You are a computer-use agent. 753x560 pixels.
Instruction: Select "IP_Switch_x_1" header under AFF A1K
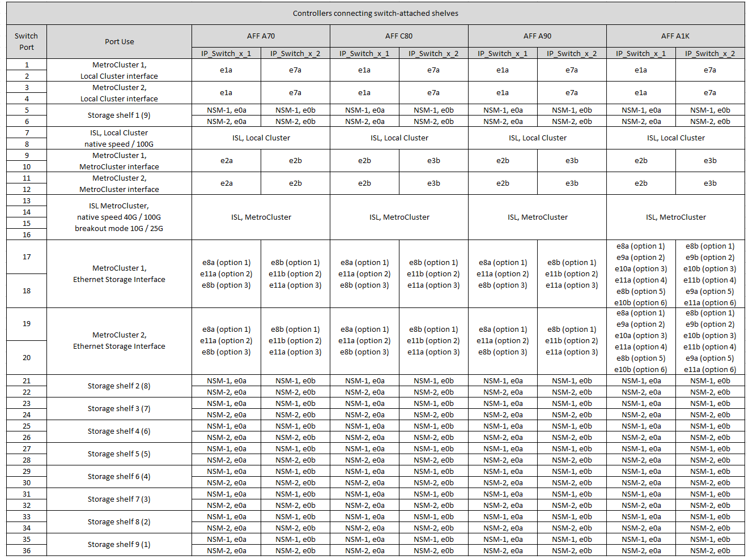tap(641, 53)
